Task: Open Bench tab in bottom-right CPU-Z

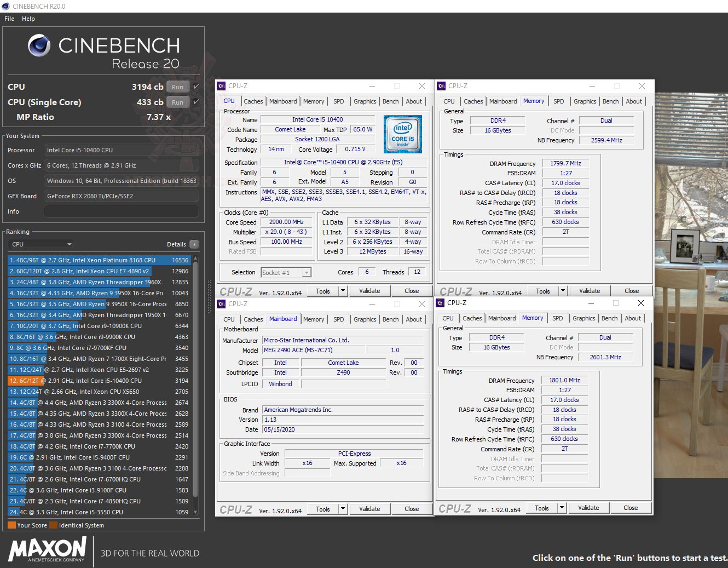Action: pos(610,318)
